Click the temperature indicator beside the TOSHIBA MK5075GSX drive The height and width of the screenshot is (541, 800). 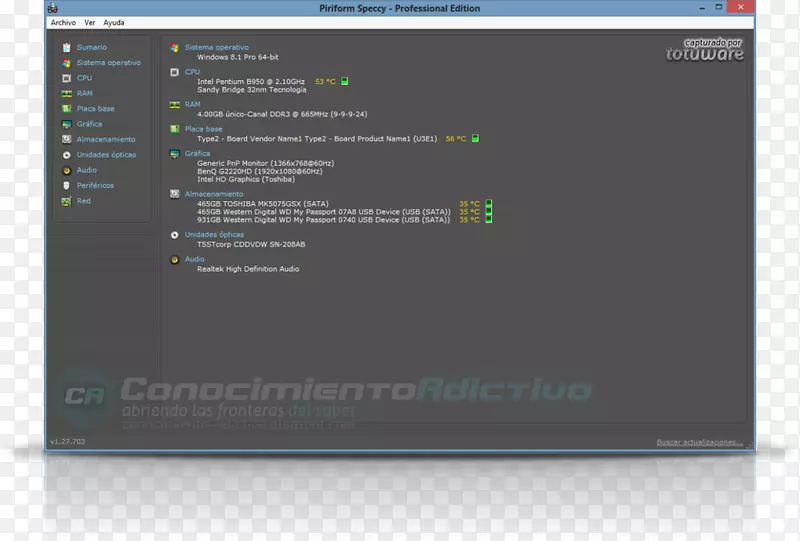pyautogui.click(x=488, y=203)
